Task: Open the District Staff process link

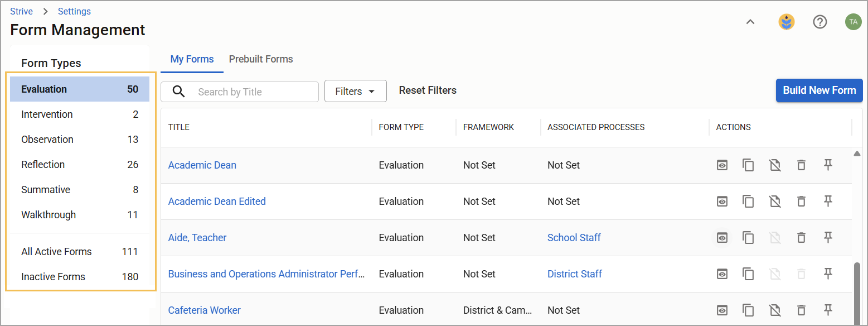Action: point(575,274)
